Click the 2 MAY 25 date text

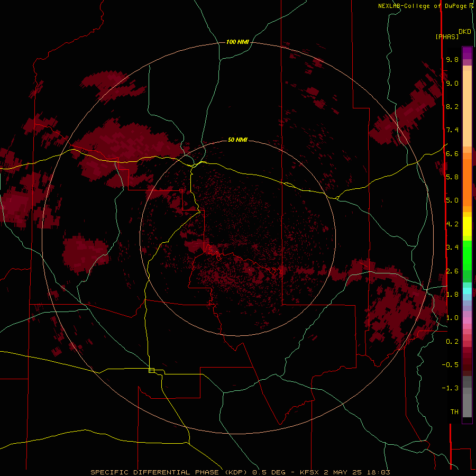(344, 472)
